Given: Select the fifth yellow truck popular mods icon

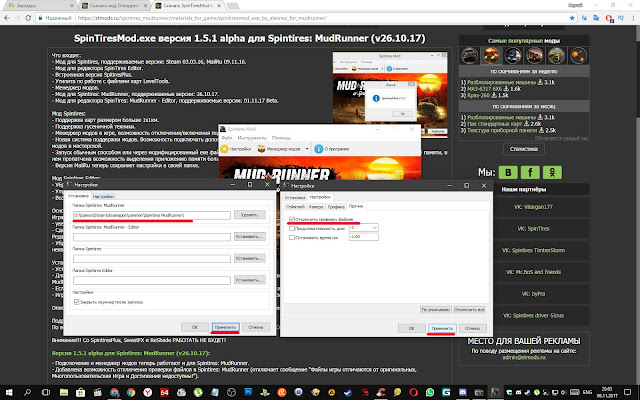Looking at the screenshot, I should pos(556,56).
